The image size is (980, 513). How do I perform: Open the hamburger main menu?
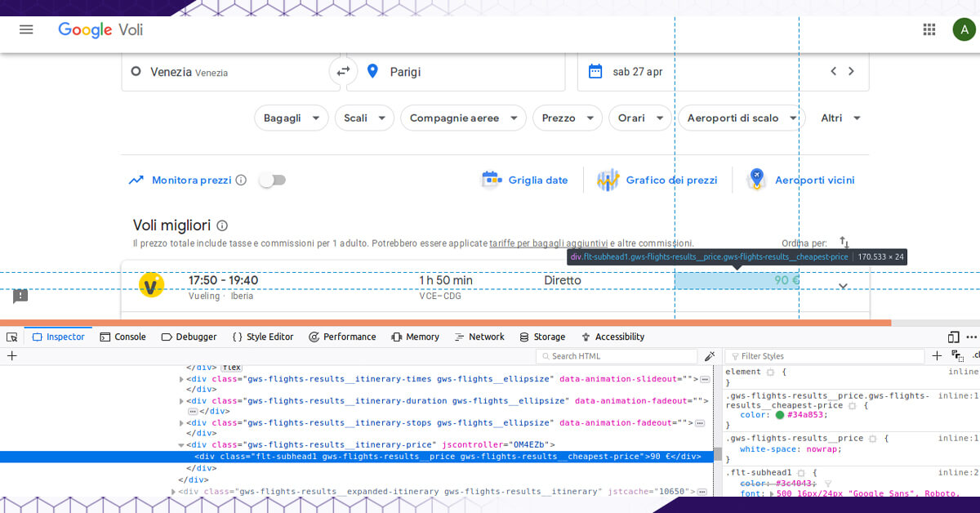[x=26, y=29]
